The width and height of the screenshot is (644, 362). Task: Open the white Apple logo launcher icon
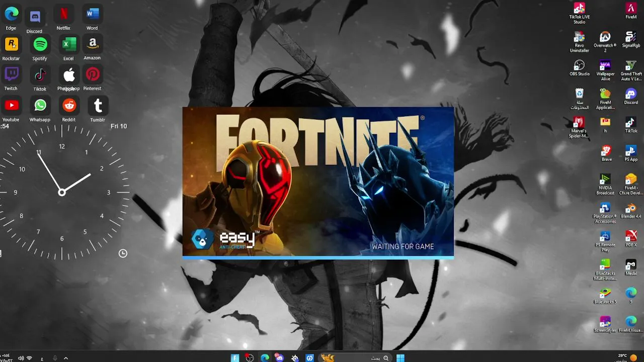click(69, 75)
